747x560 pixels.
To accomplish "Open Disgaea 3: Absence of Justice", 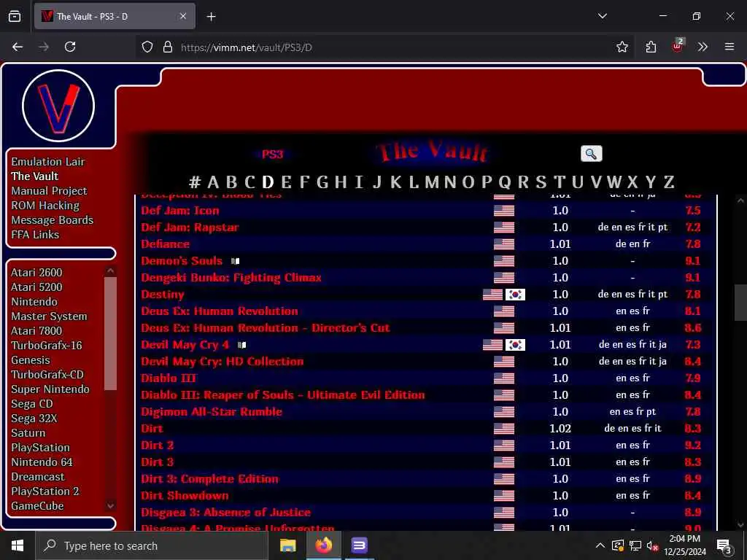I will coord(226,513).
